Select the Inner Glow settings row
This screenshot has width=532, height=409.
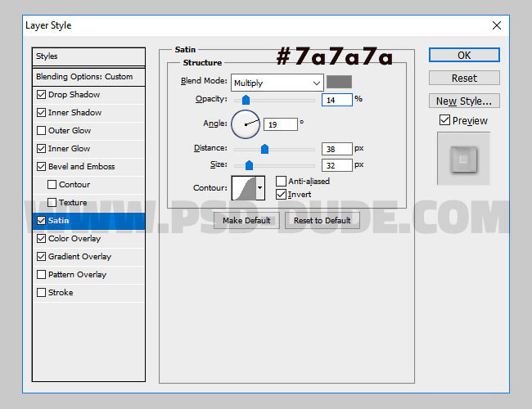click(x=88, y=149)
